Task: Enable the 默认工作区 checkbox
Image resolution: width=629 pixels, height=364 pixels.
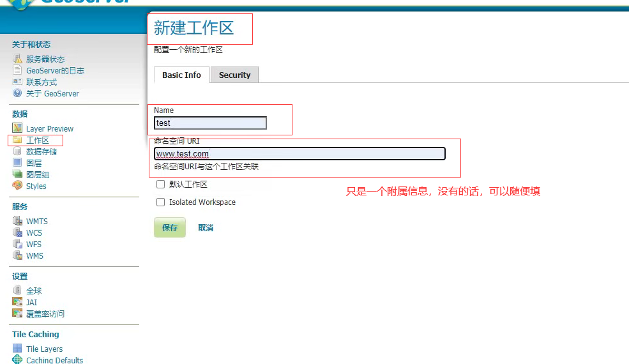Action: (x=160, y=184)
